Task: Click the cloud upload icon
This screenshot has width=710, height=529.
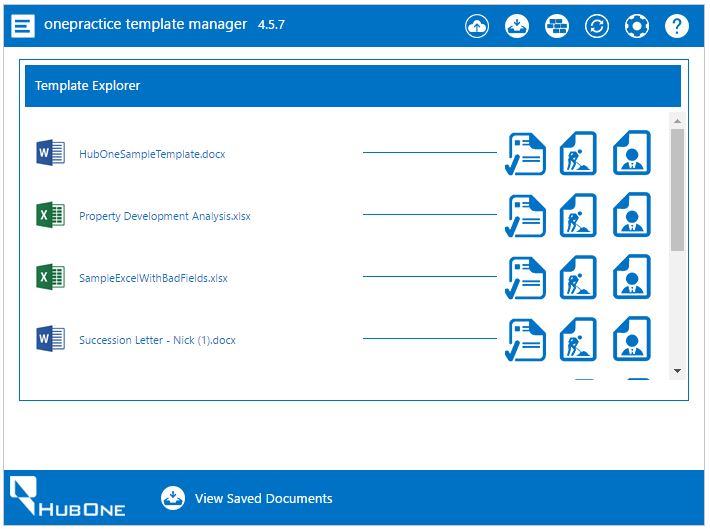Action: pos(477,26)
